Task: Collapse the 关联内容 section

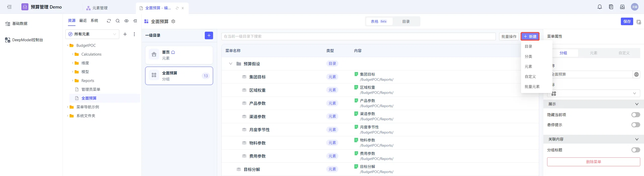Action: (x=637, y=139)
